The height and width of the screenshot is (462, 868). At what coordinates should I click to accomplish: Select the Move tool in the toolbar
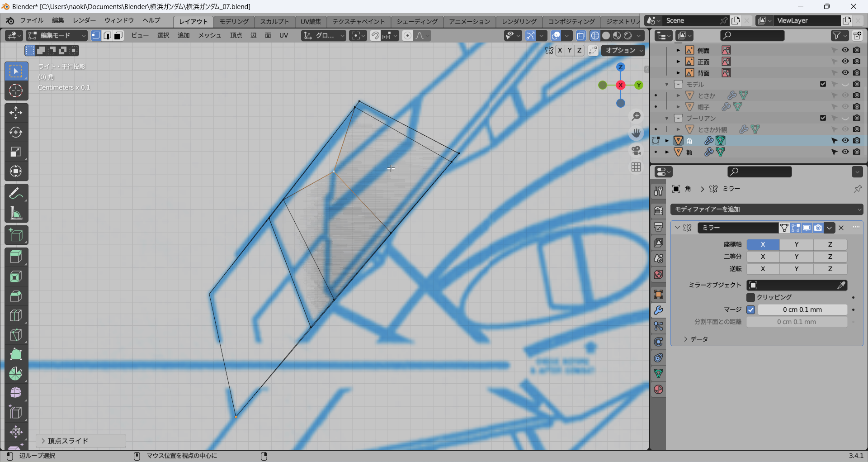coord(16,113)
